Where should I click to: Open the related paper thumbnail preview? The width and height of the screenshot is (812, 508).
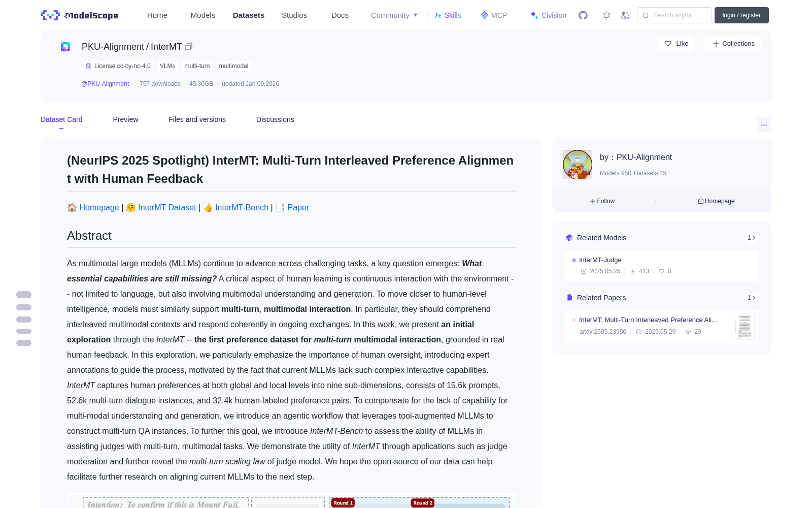tap(745, 326)
